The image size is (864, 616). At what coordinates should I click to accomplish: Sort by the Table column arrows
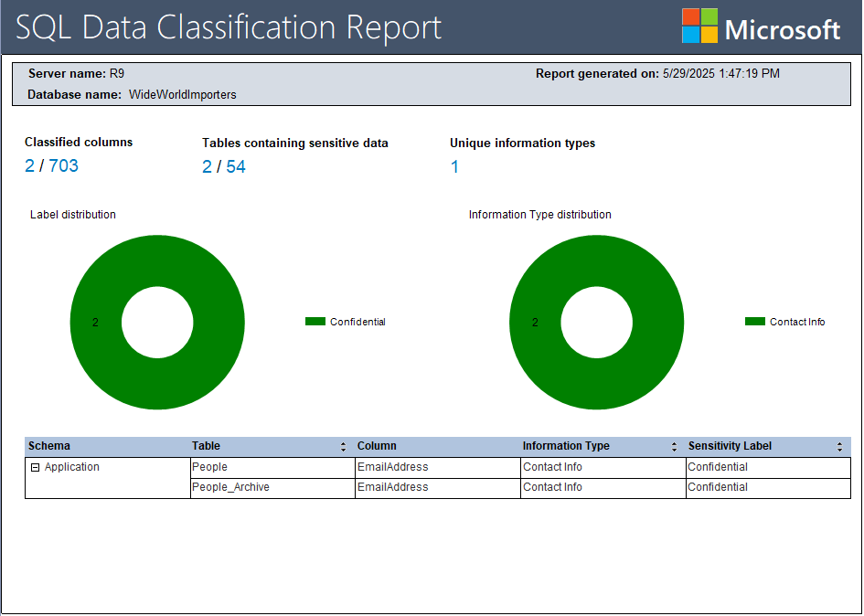pyautogui.click(x=343, y=447)
